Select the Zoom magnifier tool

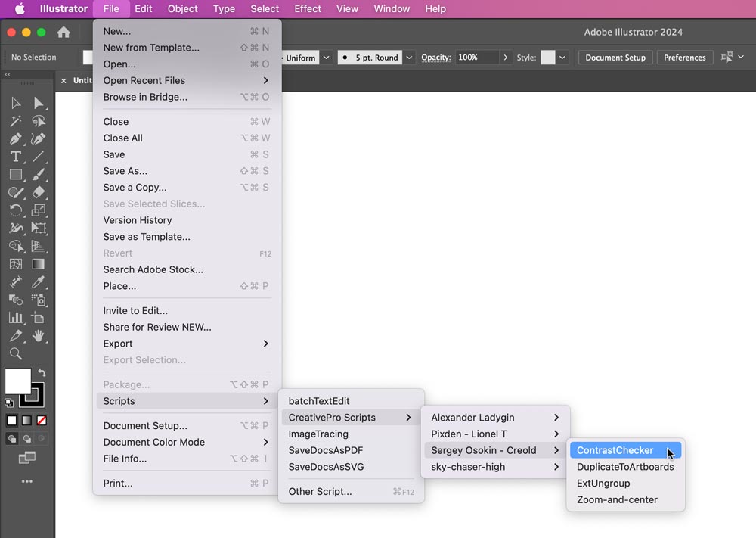pyautogui.click(x=15, y=353)
